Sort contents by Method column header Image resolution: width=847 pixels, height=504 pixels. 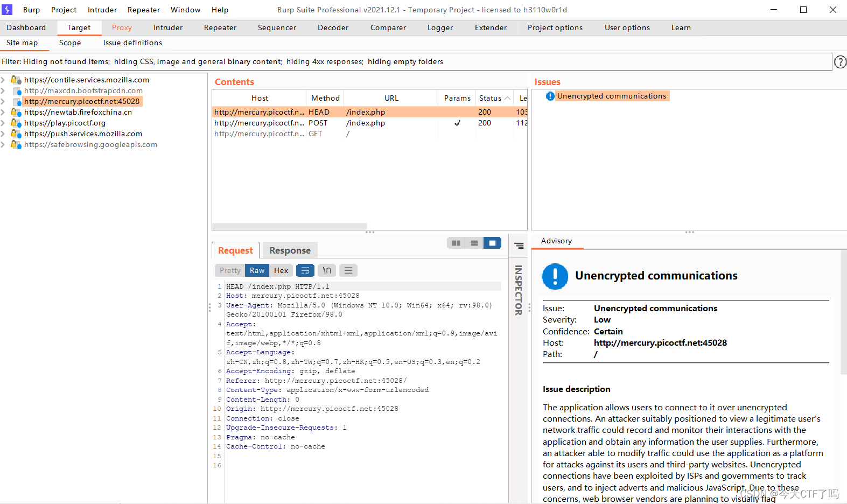coord(325,98)
